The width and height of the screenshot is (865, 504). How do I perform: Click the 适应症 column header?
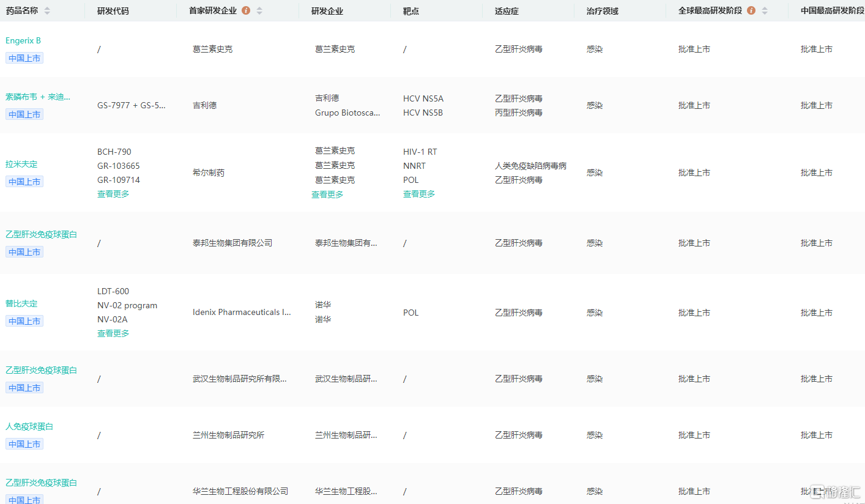tap(507, 11)
